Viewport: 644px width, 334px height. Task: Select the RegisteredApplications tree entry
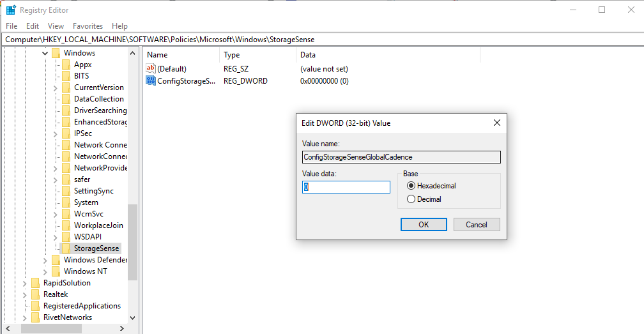[x=82, y=306]
